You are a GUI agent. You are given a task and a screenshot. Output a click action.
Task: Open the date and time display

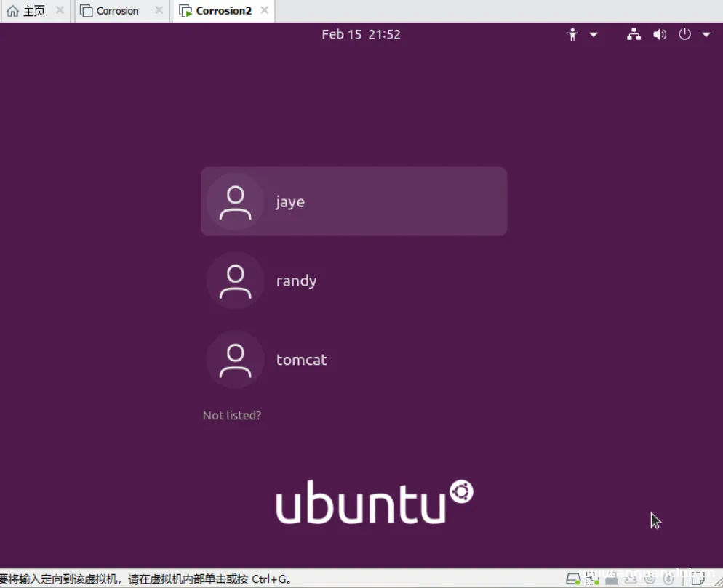[x=361, y=34]
